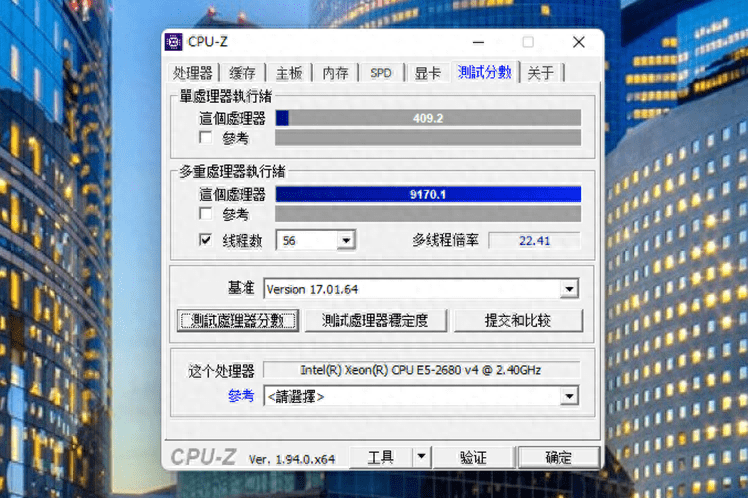Open the 主板 tab
The width and height of the screenshot is (748, 498).
(289, 73)
